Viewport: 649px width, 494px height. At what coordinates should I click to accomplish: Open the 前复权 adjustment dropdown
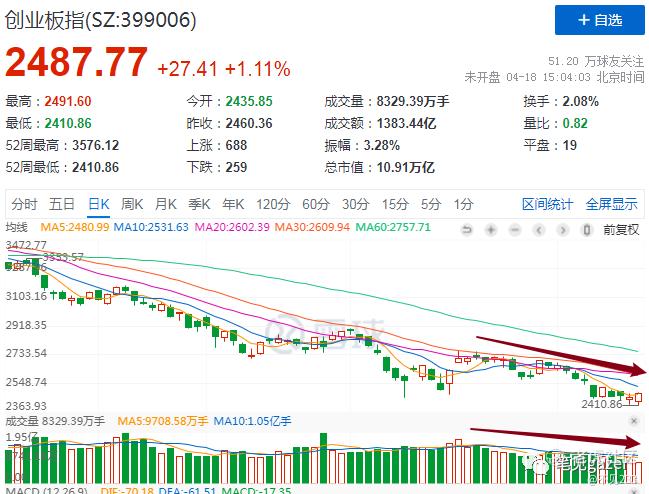point(621,230)
